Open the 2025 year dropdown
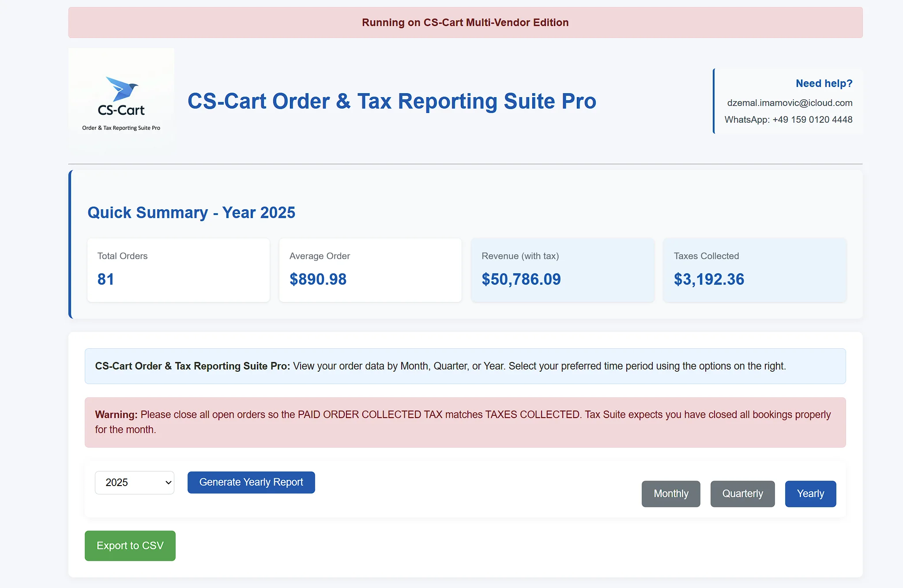 point(134,482)
